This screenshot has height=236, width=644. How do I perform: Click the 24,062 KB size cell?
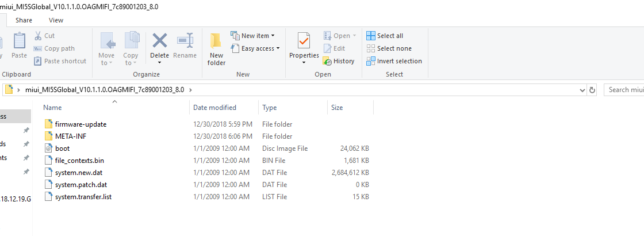pyautogui.click(x=355, y=149)
